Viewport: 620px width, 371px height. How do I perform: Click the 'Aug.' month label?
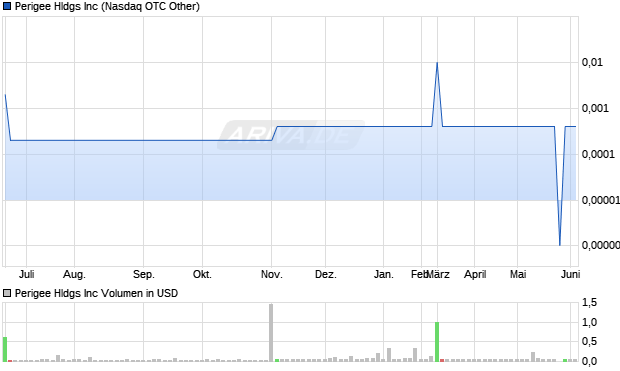tap(74, 274)
